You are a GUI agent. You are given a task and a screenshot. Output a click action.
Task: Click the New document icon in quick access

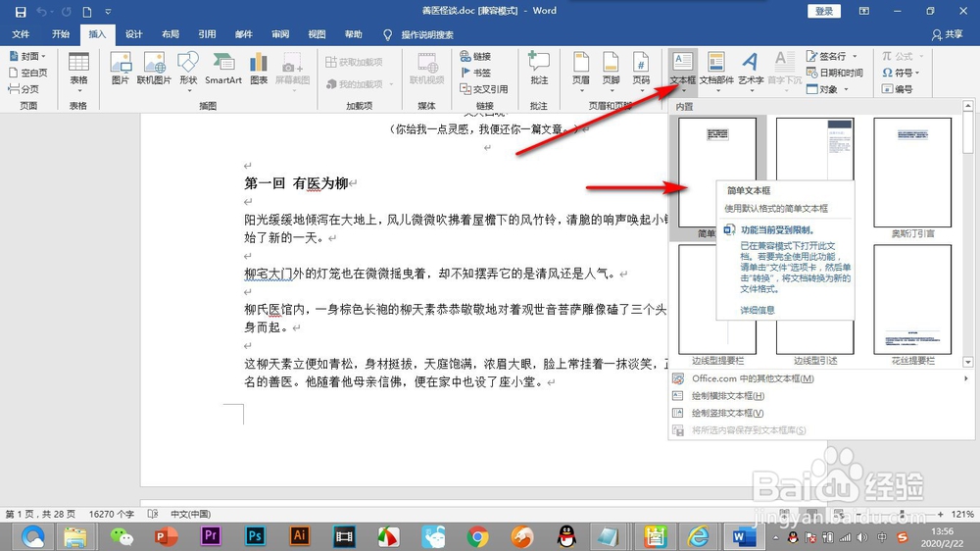click(87, 12)
